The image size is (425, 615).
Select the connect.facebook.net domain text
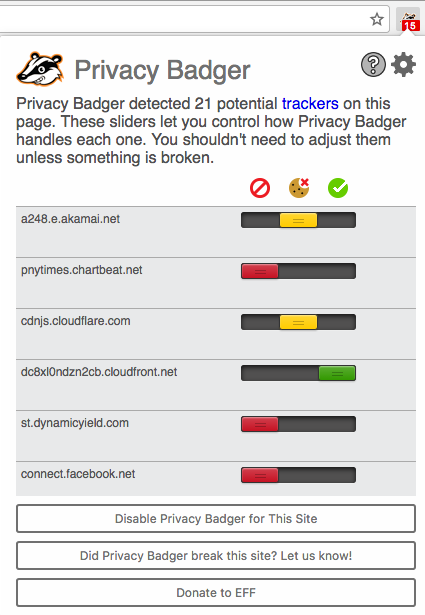tap(78, 474)
